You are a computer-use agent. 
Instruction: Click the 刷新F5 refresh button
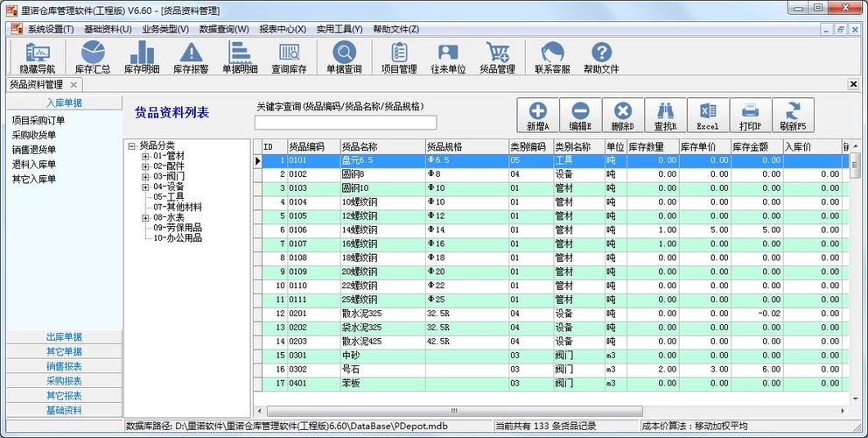(x=793, y=115)
